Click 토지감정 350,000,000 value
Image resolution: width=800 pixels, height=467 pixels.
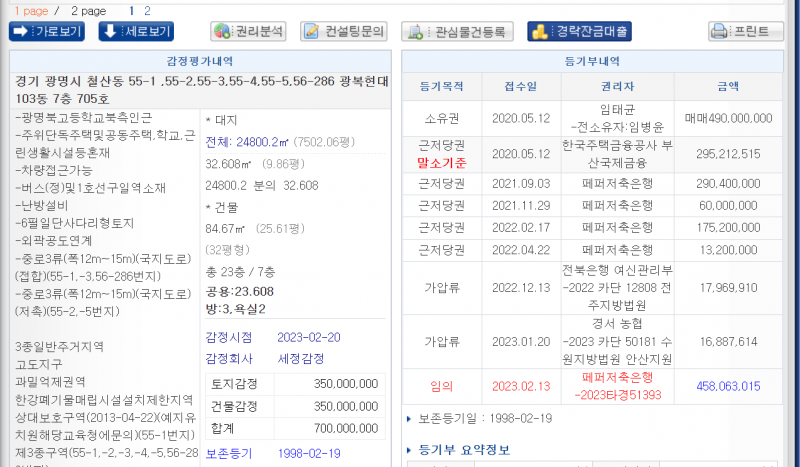pyautogui.click(x=345, y=384)
